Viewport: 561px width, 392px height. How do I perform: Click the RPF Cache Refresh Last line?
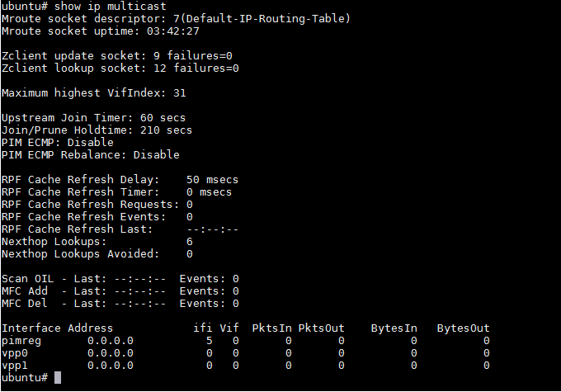(120, 229)
